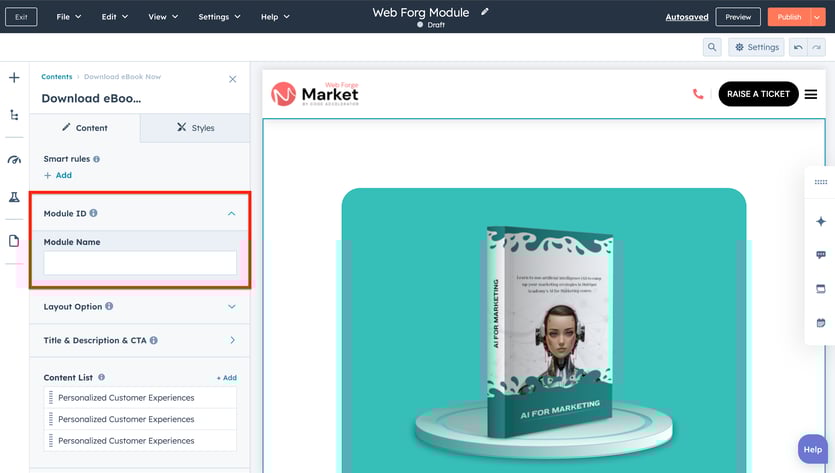Open the AI sparkle assistant icon

[821, 221]
